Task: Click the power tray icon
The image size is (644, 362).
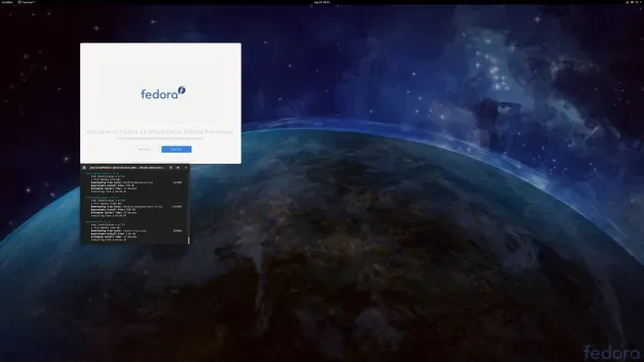Action: pos(637,2)
